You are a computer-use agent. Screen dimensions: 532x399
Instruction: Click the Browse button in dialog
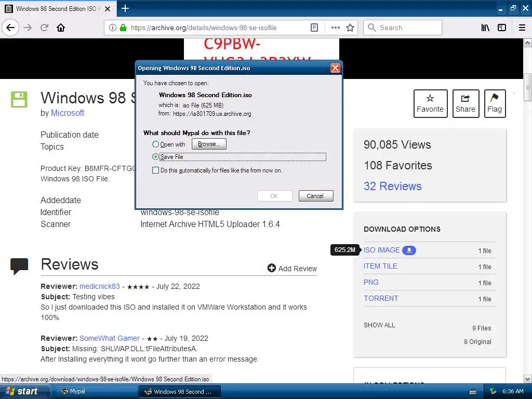[x=209, y=144]
